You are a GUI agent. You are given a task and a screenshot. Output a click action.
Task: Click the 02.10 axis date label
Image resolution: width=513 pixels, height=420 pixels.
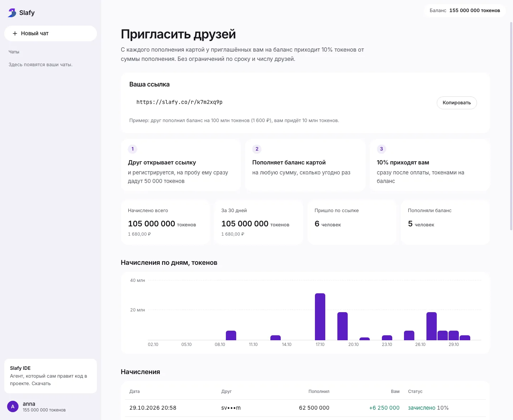tap(153, 345)
